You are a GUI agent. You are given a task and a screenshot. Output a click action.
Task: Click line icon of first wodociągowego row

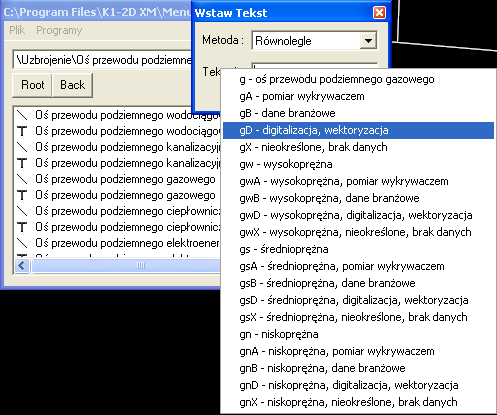(22, 115)
